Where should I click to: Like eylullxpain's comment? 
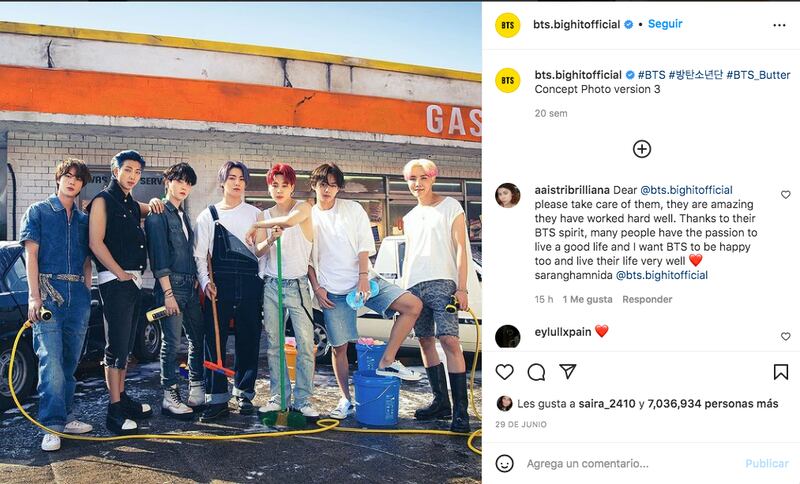(786, 336)
